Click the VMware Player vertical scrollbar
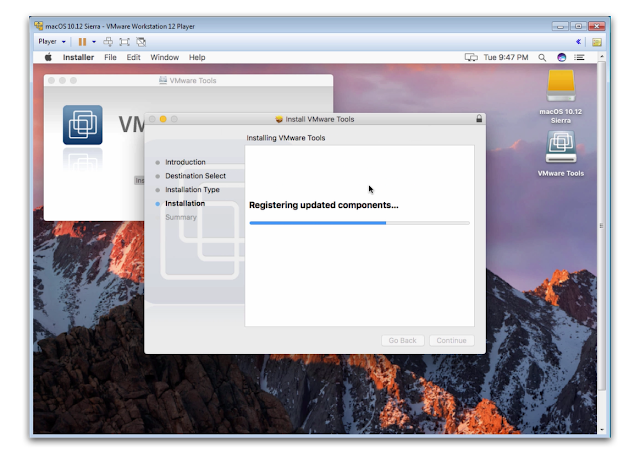The width and height of the screenshot is (640, 464). point(601,226)
